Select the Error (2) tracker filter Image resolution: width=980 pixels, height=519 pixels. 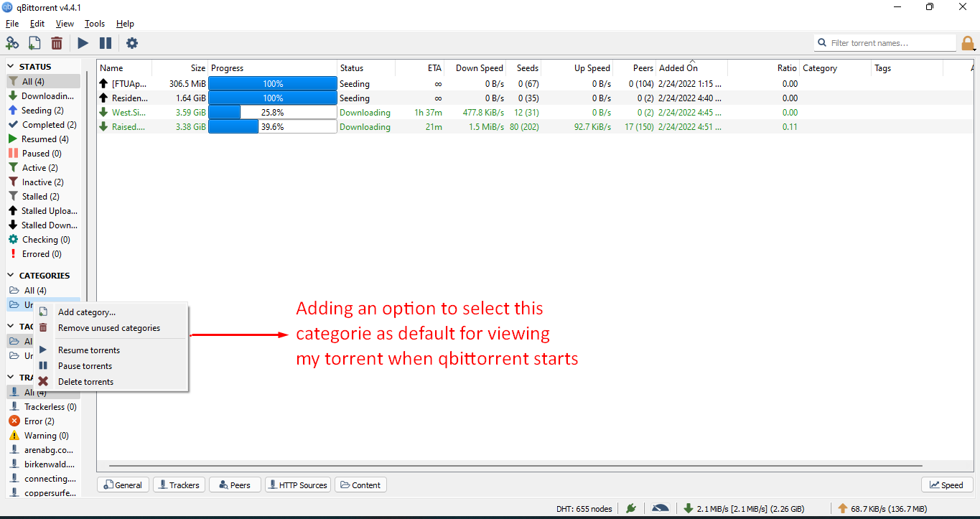pyautogui.click(x=43, y=421)
